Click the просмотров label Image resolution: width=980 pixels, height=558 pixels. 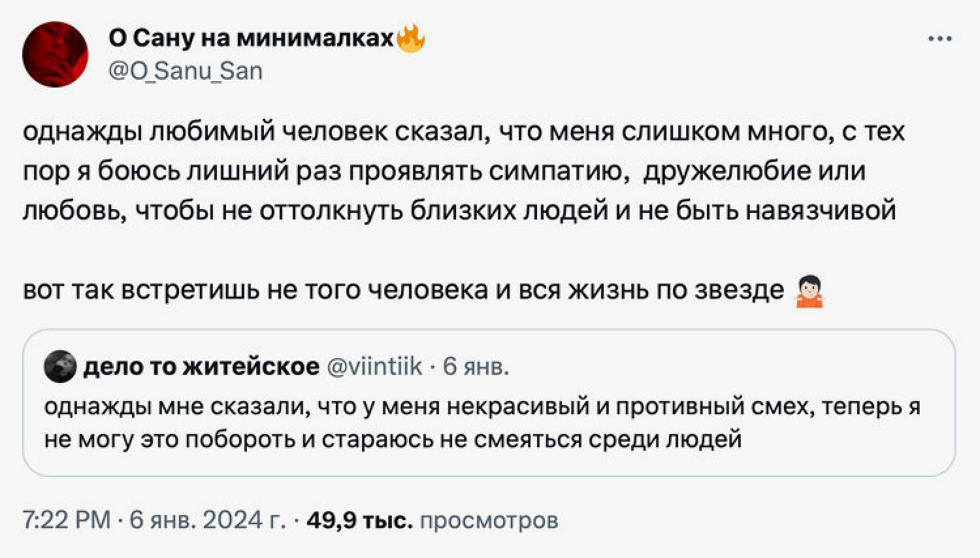pyautogui.click(x=489, y=520)
